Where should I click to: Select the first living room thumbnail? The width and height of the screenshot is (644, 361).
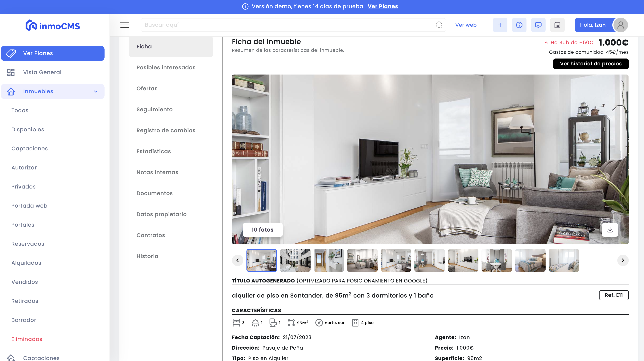point(262,260)
